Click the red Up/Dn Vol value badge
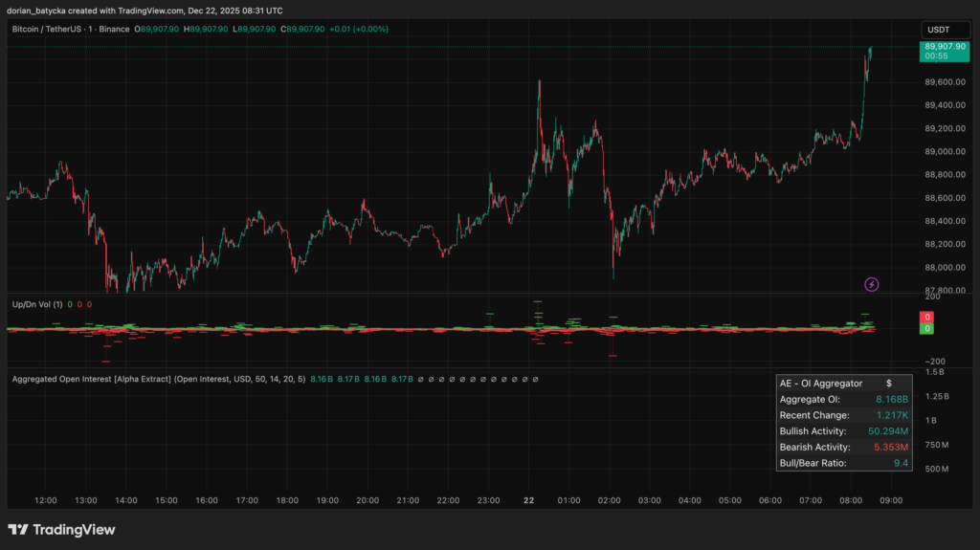 [x=926, y=317]
